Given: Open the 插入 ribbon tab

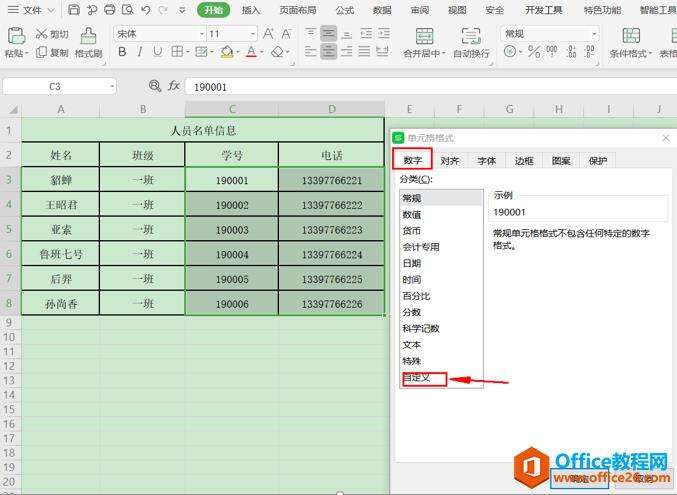Looking at the screenshot, I should [251, 10].
